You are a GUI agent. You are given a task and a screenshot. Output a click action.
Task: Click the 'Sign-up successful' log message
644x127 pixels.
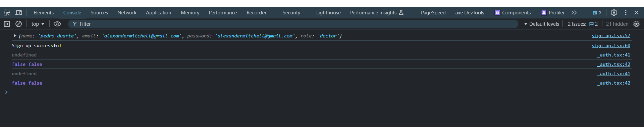pos(37,45)
